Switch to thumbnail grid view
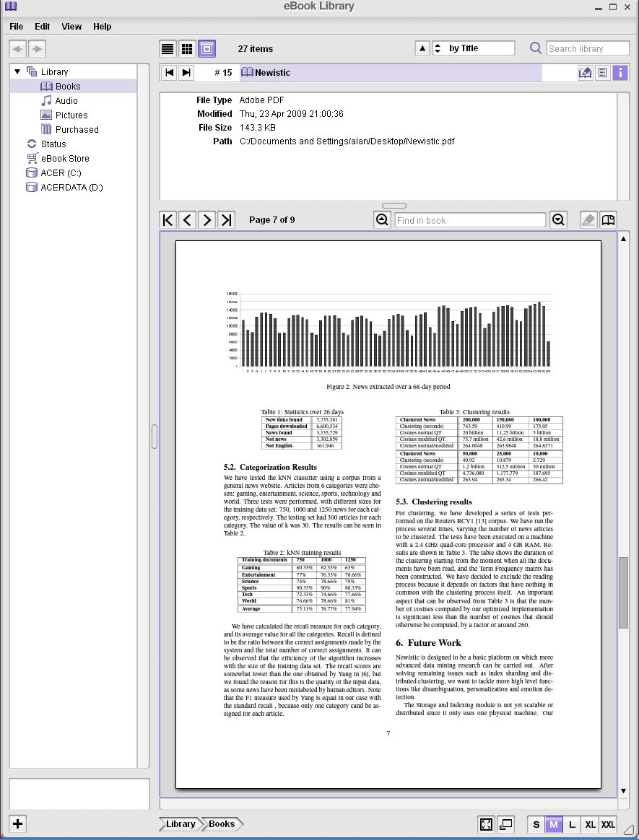 pyautogui.click(x=187, y=49)
